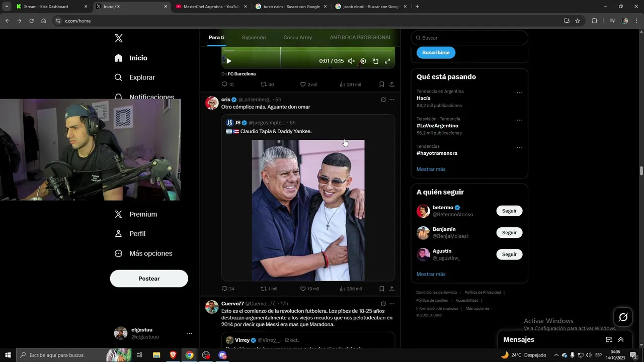The image size is (644, 362).
Task: Click the Buscar search field
Action: (469, 38)
